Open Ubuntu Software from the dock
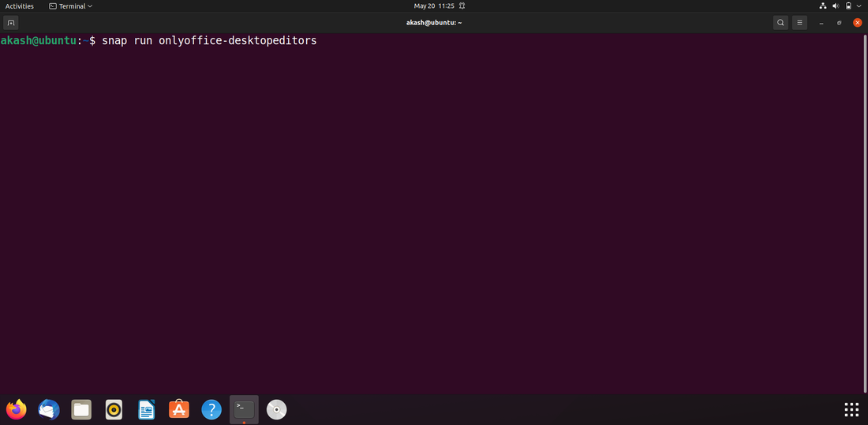Viewport: 868px width, 425px height. [x=179, y=409]
